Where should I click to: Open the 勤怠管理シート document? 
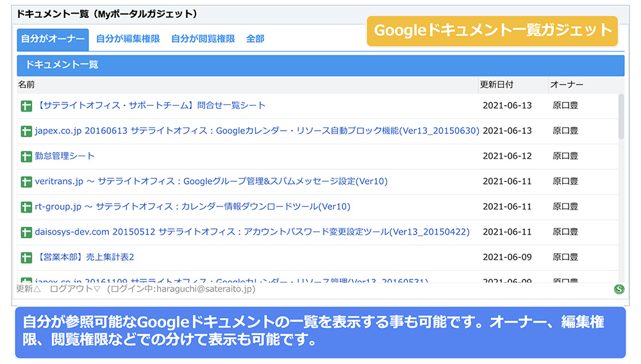[65, 156]
